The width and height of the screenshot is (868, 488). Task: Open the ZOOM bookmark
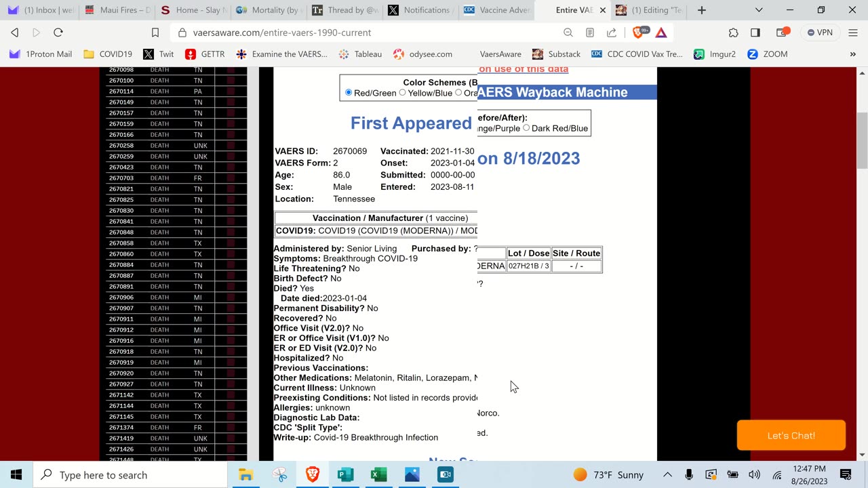point(768,54)
